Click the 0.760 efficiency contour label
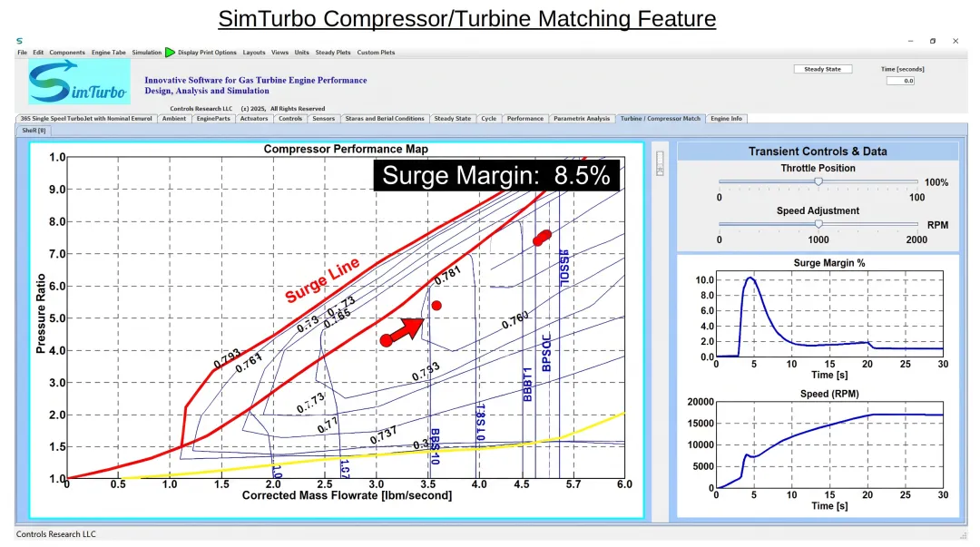980x547 pixels. [x=515, y=320]
